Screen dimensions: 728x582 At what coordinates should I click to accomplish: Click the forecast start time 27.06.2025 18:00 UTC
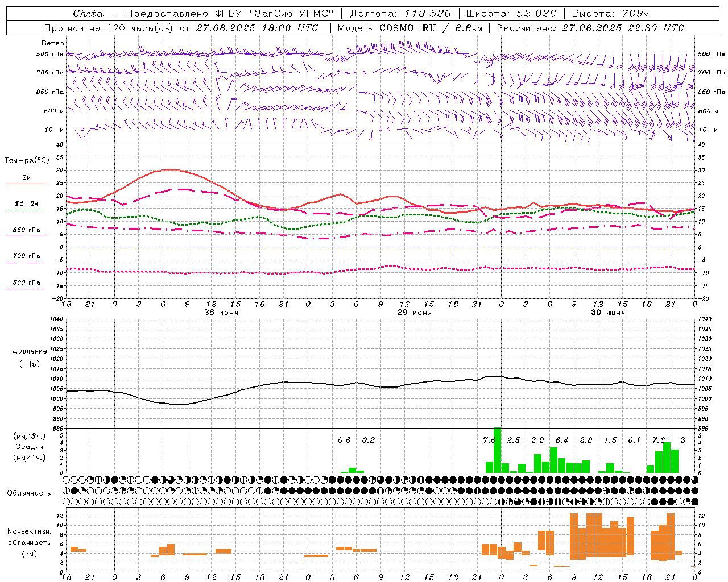257,28
